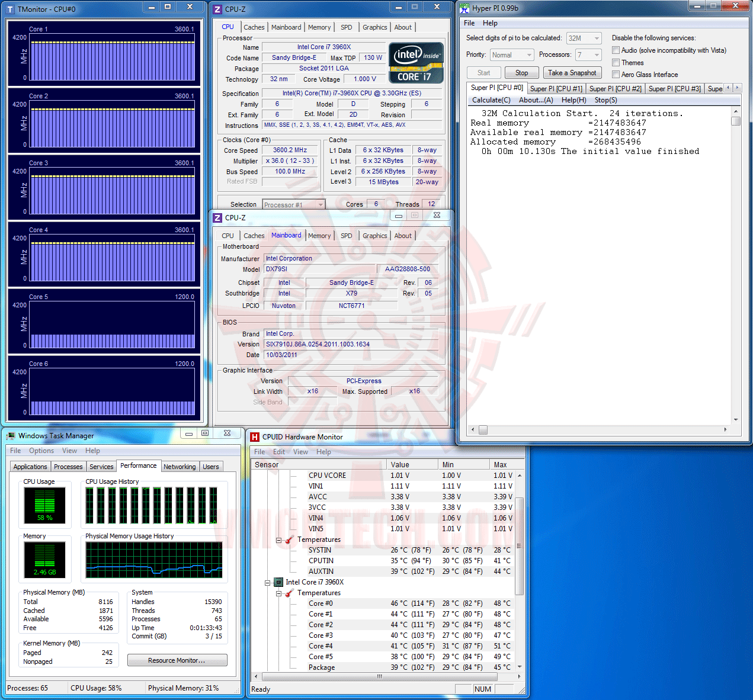The height and width of the screenshot is (700, 753).
Task: Collapse the Intel Core i7 3960X tree node
Action: coord(268,583)
